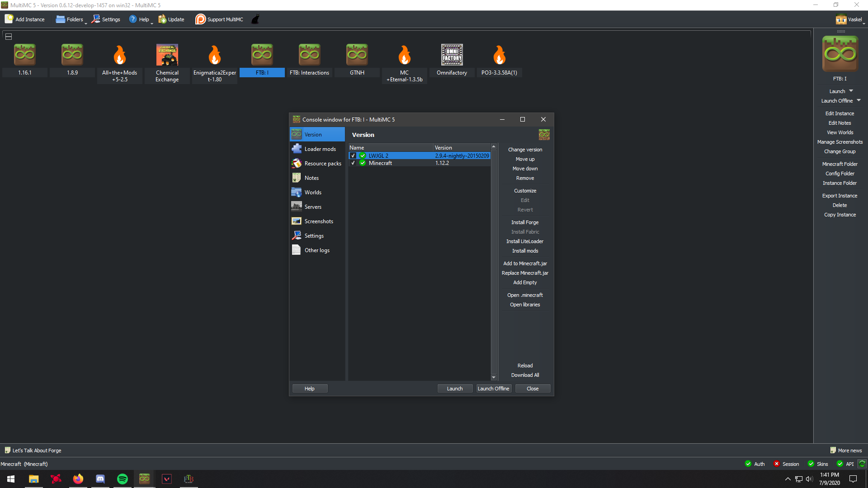Click the MultiMC icon in the taskbar
This screenshot has height=488, width=868.
pyautogui.click(x=144, y=479)
